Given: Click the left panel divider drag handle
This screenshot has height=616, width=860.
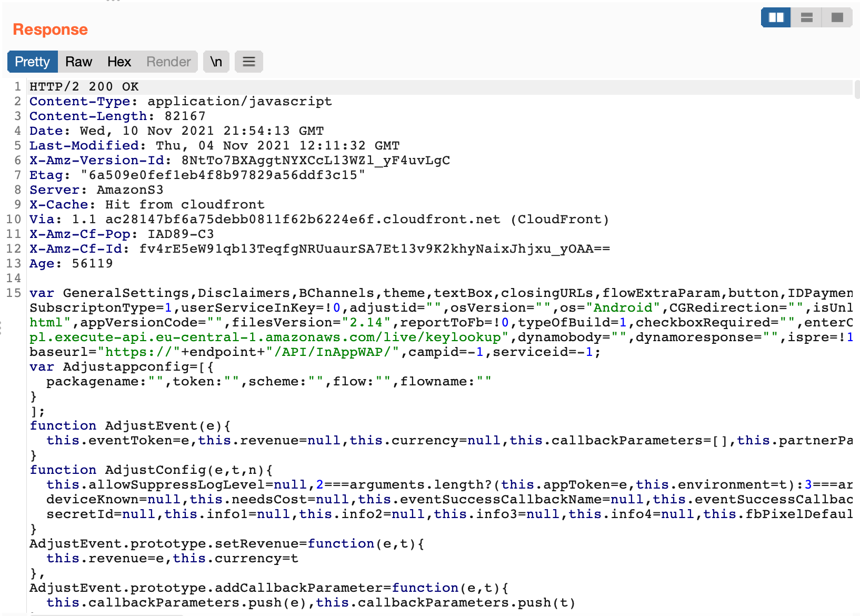Looking at the screenshot, I should 2,327.
